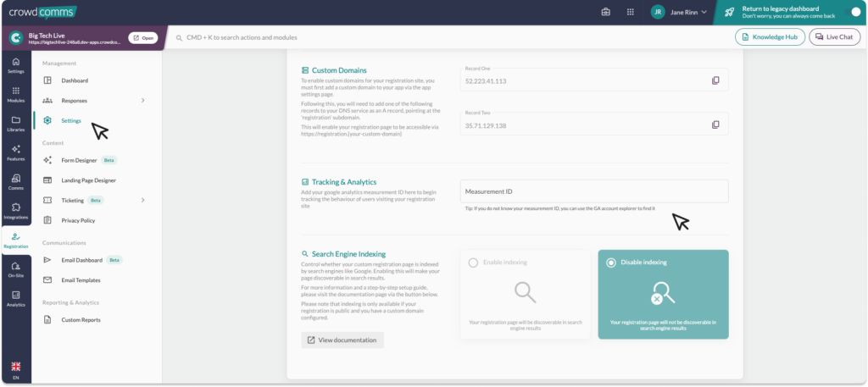The width and height of the screenshot is (868, 387).
Task: Expand the Responses submenu chevron
Action: point(142,101)
